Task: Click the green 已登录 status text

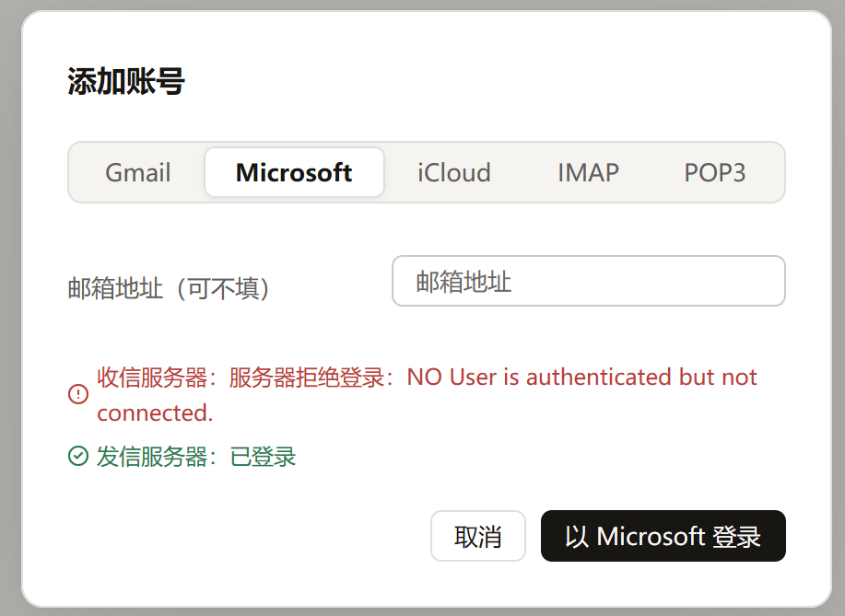Action: click(263, 457)
